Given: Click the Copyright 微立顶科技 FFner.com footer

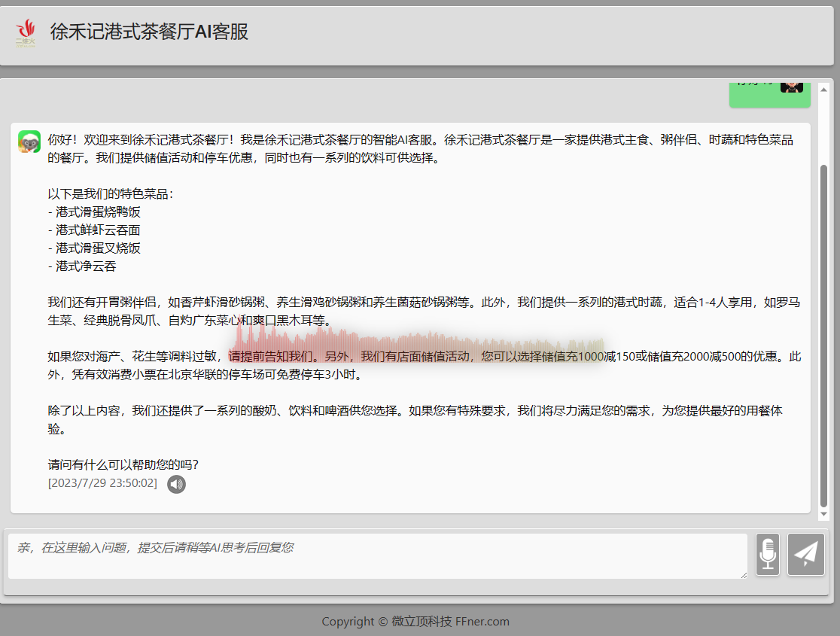Looking at the screenshot, I should click(x=415, y=621).
